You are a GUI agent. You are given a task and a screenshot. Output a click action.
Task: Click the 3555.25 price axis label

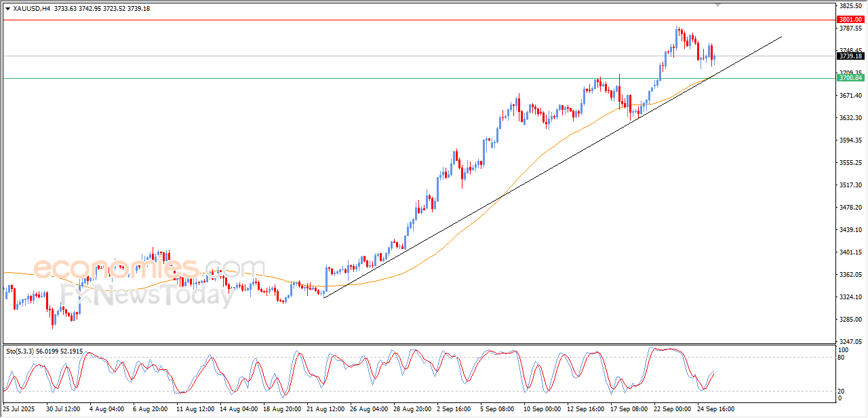tap(850, 163)
